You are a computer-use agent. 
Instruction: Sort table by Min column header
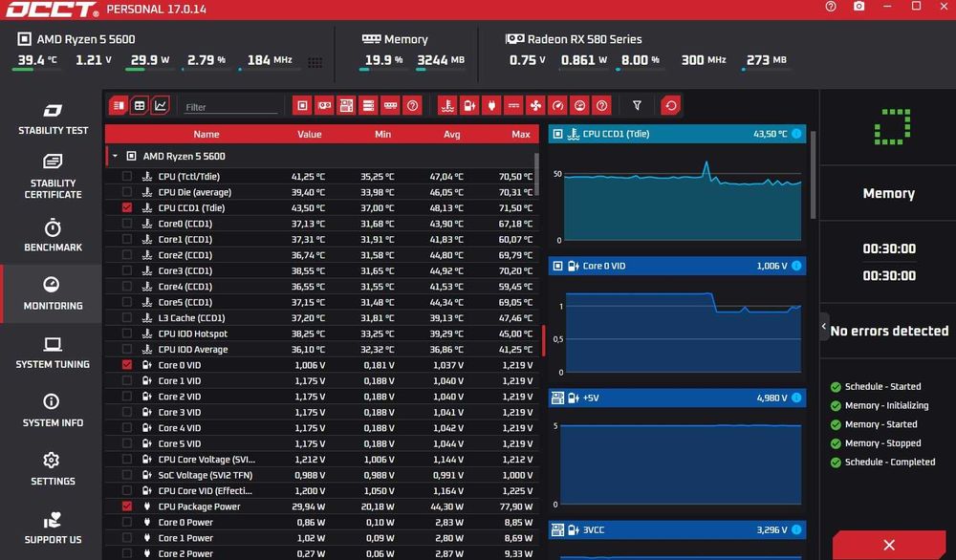coord(383,134)
